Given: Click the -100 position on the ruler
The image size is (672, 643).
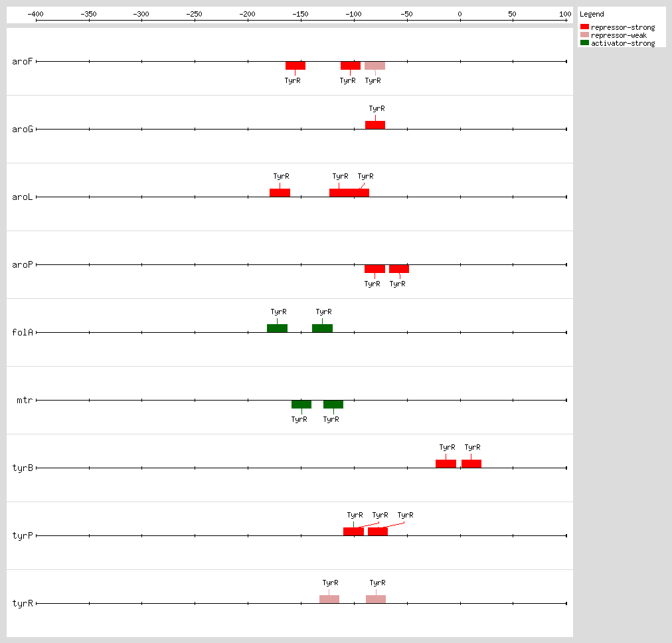Looking at the screenshot, I should [x=353, y=14].
